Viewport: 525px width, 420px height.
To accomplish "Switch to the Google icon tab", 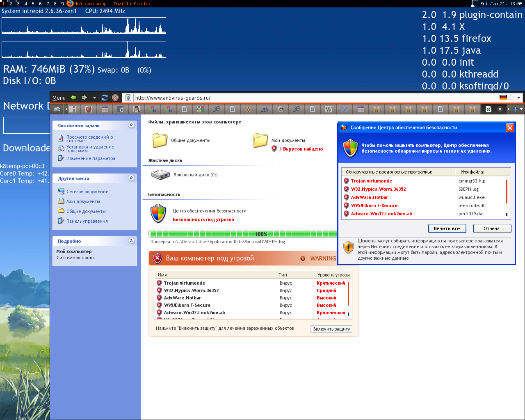I will [201, 109].
